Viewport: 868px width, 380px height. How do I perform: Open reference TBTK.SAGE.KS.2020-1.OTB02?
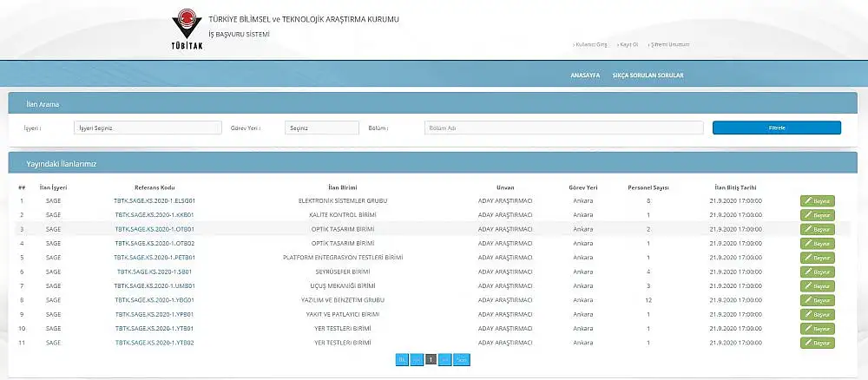click(155, 244)
